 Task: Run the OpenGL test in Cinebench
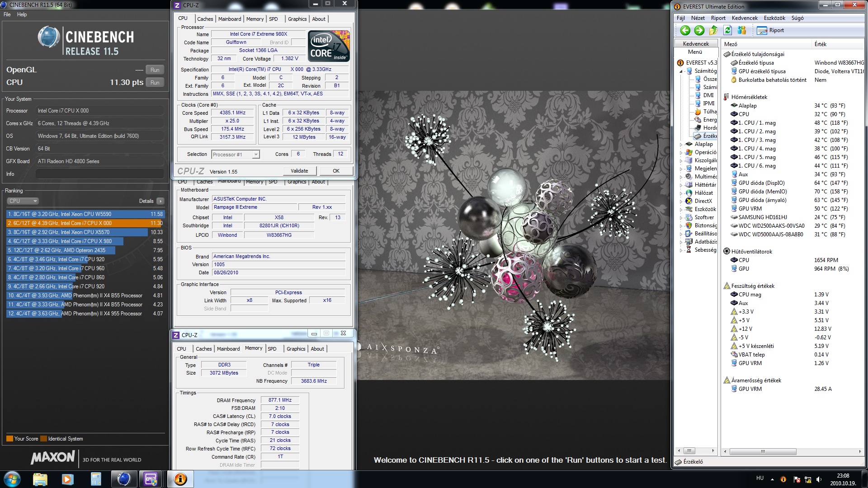[x=155, y=70]
